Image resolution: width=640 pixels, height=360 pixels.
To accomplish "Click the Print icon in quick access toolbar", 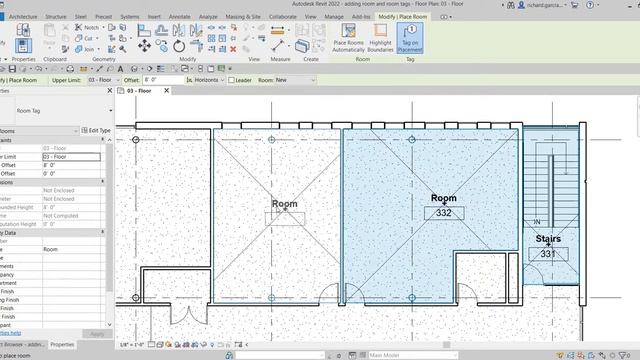I will click(x=70, y=69).
